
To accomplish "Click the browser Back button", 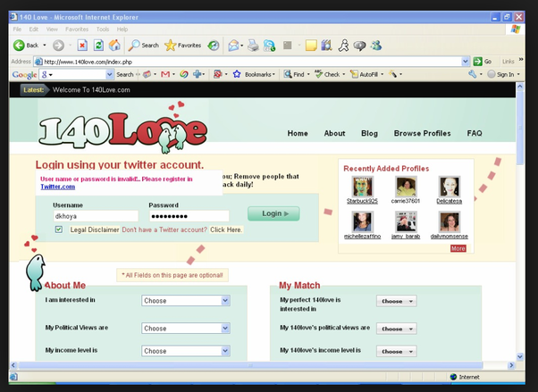I will (25, 45).
